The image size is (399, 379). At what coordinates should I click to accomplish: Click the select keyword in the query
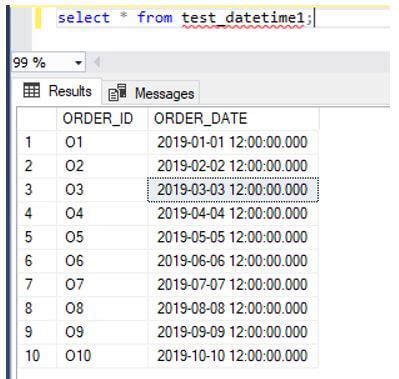84,18
